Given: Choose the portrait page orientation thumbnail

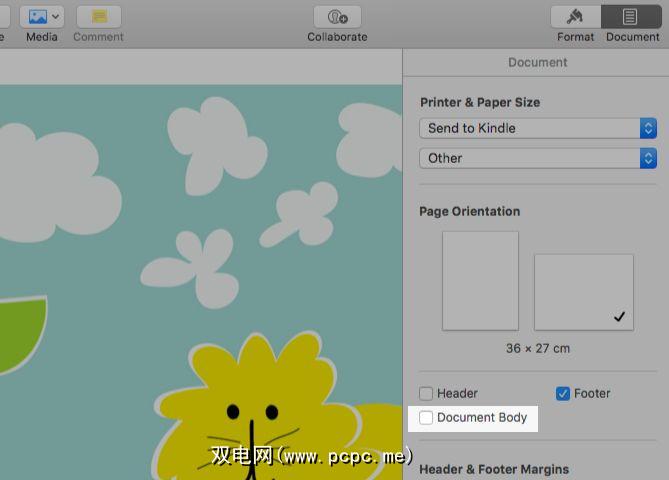Looking at the screenshot, I should [x=480, y=281].
